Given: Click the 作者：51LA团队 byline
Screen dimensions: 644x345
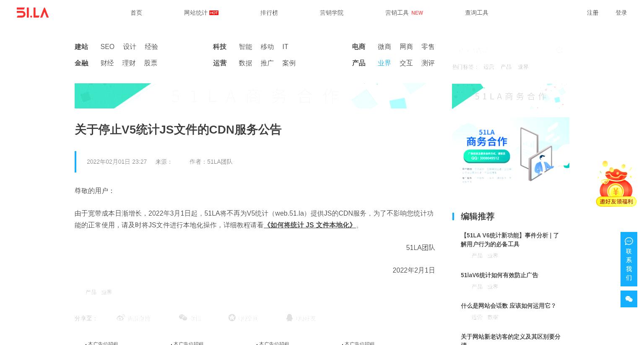Looking at the screenshot, I should 211,162.
